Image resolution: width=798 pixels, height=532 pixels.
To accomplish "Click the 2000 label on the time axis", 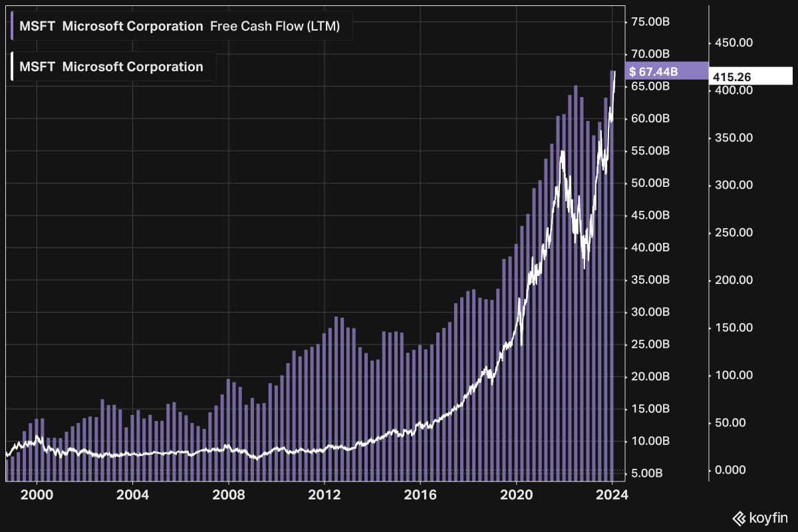I will click(x=38, y=495).
